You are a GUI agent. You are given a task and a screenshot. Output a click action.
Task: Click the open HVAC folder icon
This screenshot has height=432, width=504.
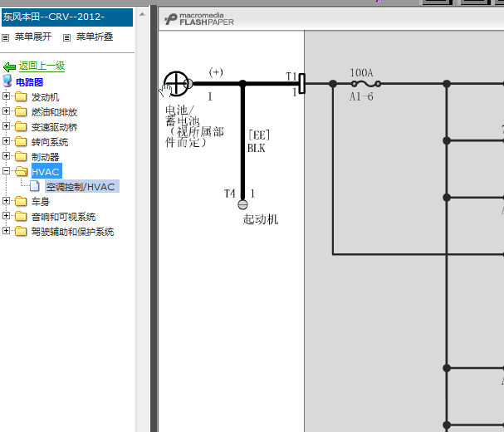point(22,171)
